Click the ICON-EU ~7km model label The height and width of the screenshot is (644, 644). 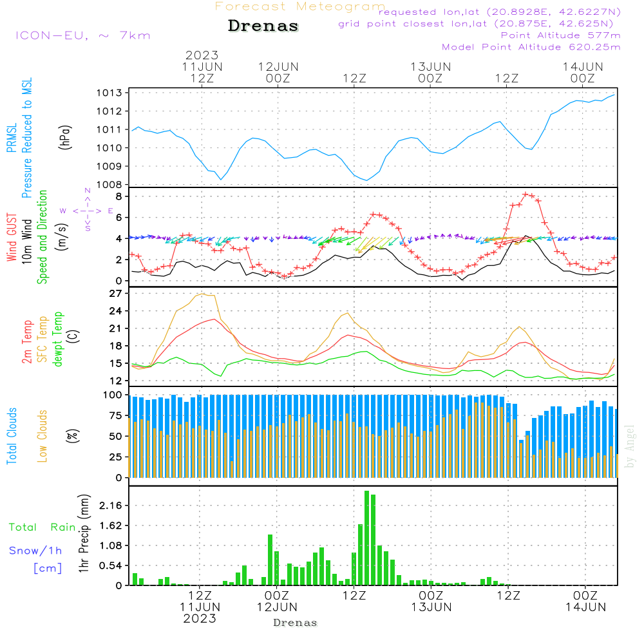click(82, 35)
